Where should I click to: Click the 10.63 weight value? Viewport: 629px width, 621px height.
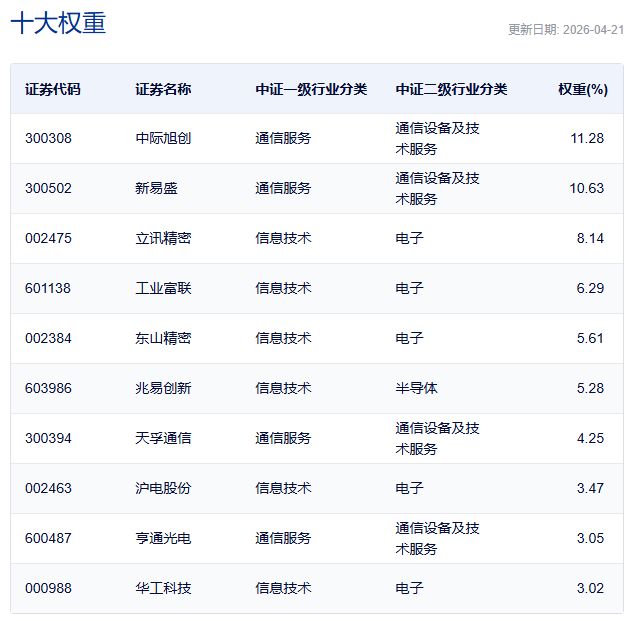[x=587, y=188]
